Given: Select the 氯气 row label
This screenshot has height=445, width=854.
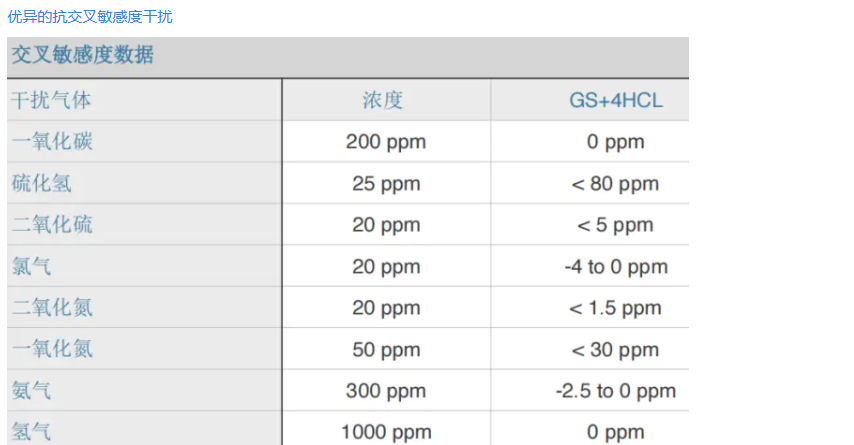Looking at the screenshot, I should pyautogui.click(x=32, y=267).
